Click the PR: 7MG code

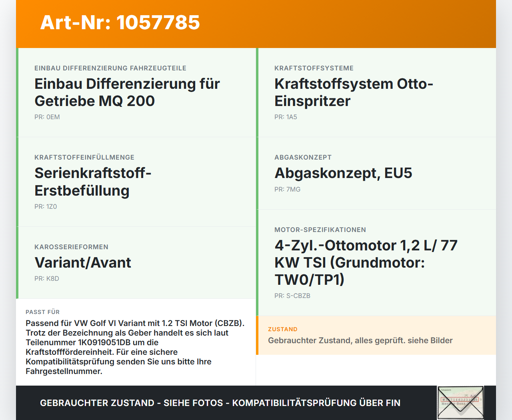coord(287,190)
